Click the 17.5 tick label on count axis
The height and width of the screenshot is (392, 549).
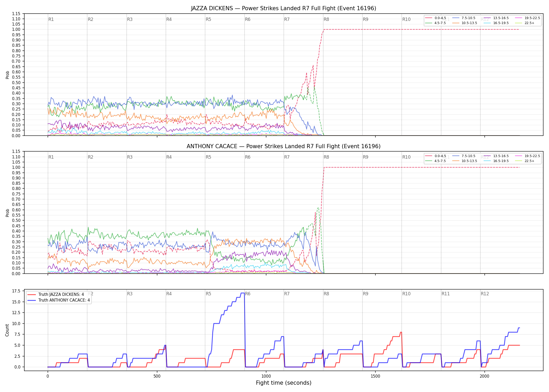coord(16,291)
